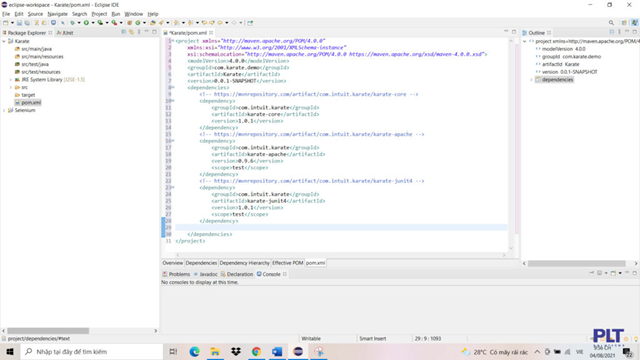Click Open Console icon in Console view
This screenshot has width=640, height=360.
pos(613,273)
